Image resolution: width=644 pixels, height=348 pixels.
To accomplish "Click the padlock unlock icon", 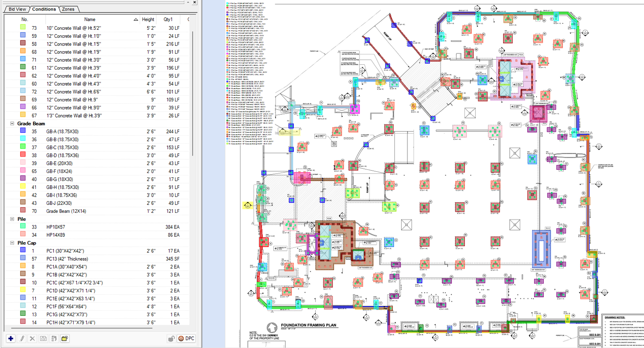I will tap(171, 339).
